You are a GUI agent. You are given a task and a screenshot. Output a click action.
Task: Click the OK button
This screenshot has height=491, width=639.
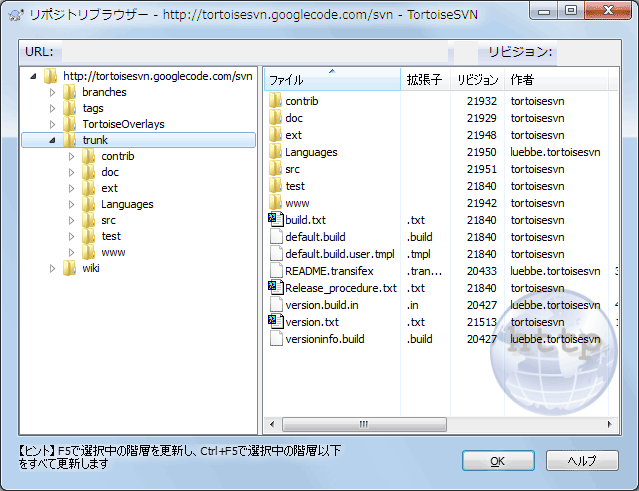coord(498,461)
